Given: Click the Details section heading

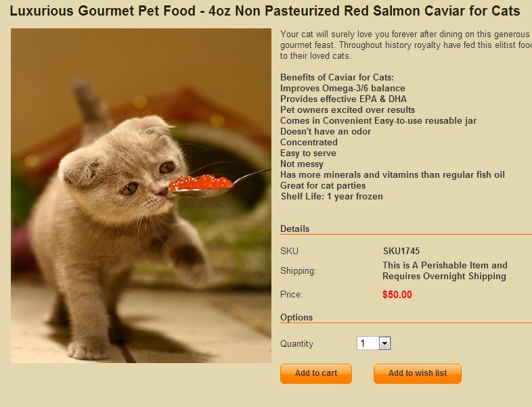Looking at the screenshot, I should [x=295, y=229].
